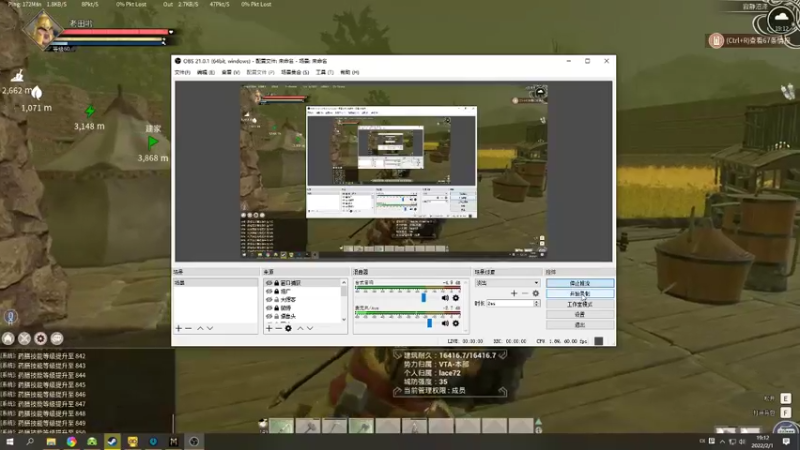800x450 pixels.
Task: Open the View (V) menu in OBS
Action: [x=230, y=72]
